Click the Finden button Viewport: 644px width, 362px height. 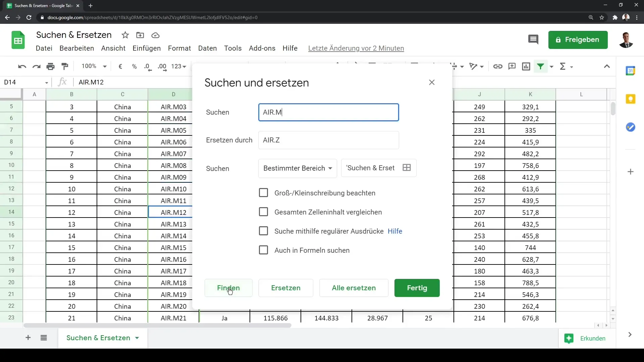coord(228,288)
